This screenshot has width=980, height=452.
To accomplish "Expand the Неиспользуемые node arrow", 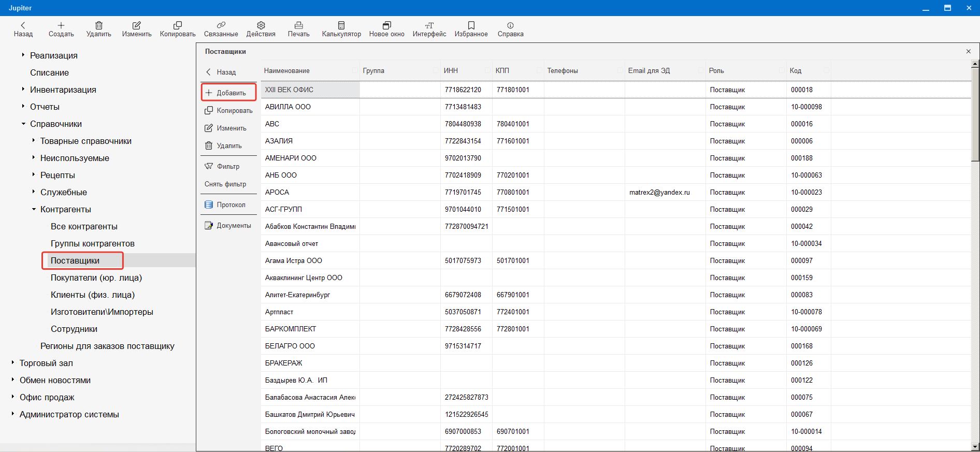I will [33, 157].
